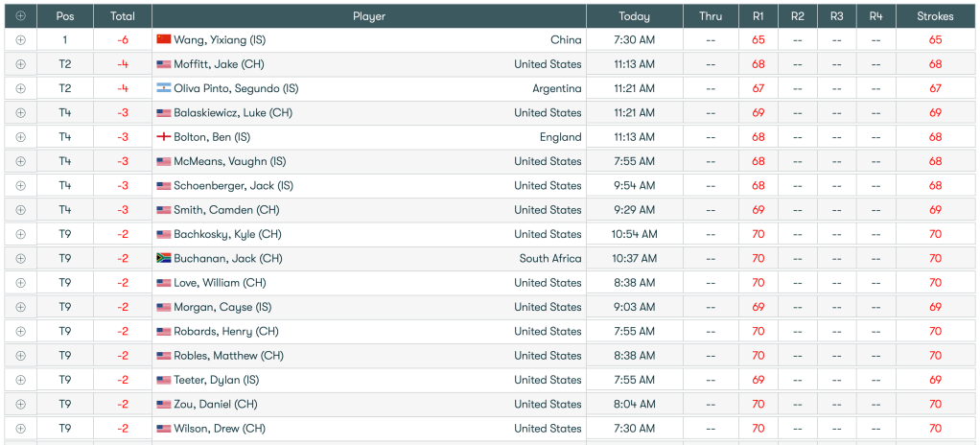Image resolution: width=980 pixels, height=445 pixels.
Task: Sort by Total column header
Action: click(x=122, y=16)
